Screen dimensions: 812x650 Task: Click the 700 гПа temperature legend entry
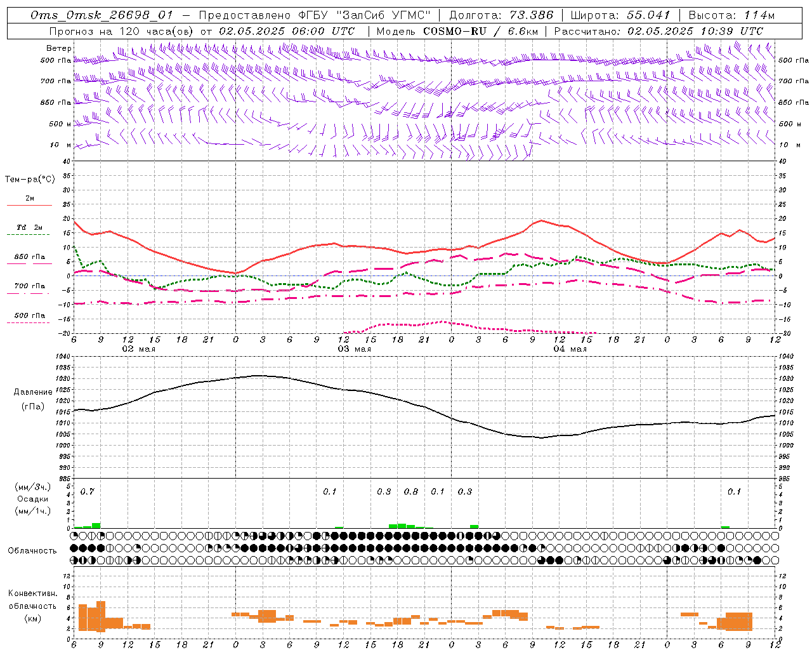[30, 286]
